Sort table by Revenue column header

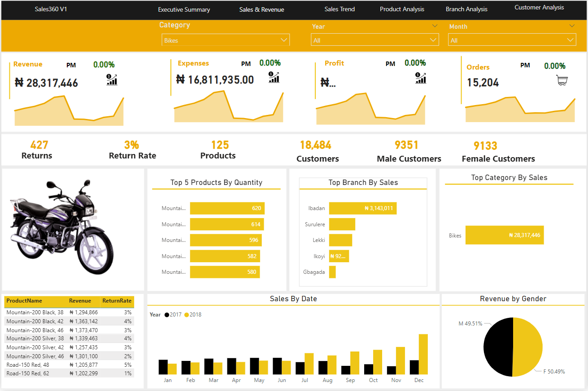pyautogui.click(x=80, y=301)
